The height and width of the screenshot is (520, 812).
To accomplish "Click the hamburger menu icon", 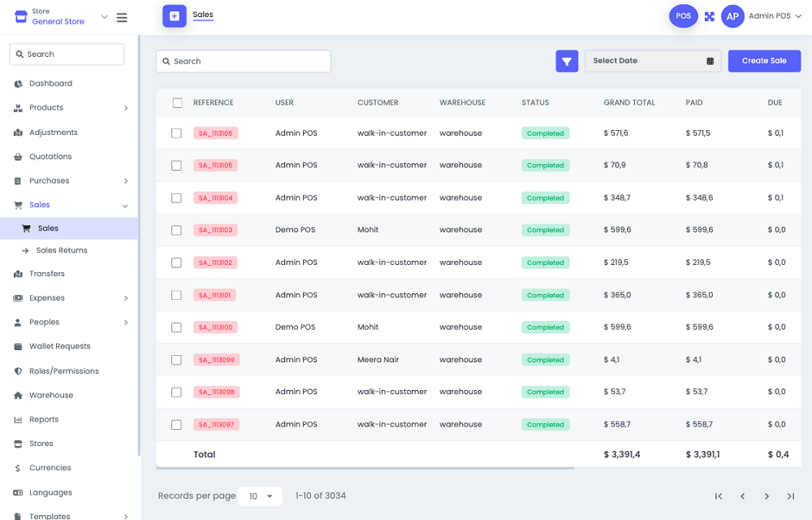I will 122,17.
